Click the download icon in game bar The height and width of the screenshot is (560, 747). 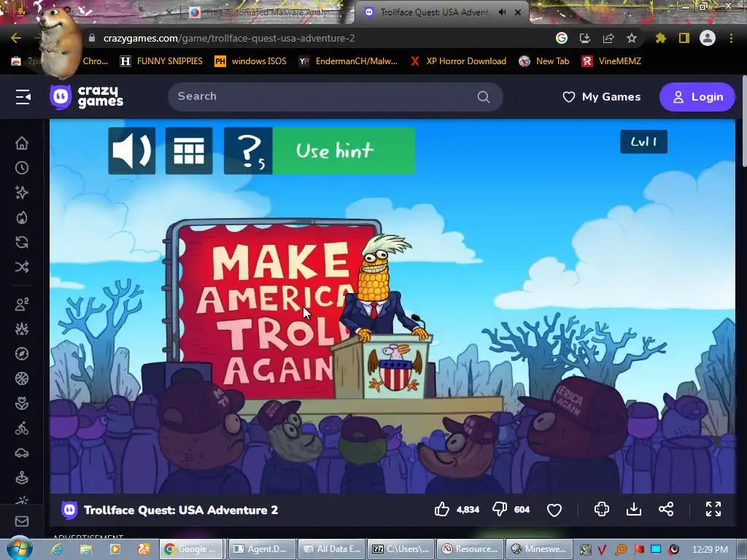(x=634, y=509)
